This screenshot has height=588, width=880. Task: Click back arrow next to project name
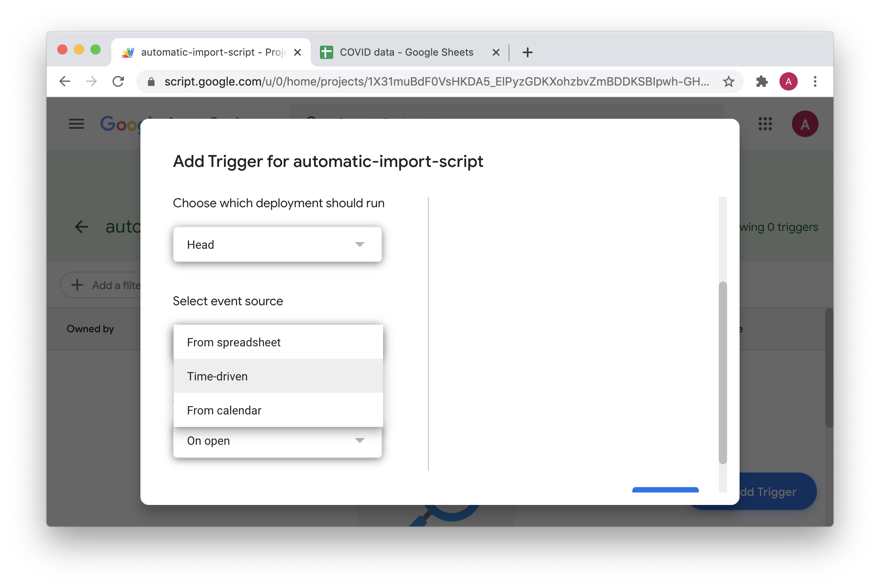click(81, 227)
